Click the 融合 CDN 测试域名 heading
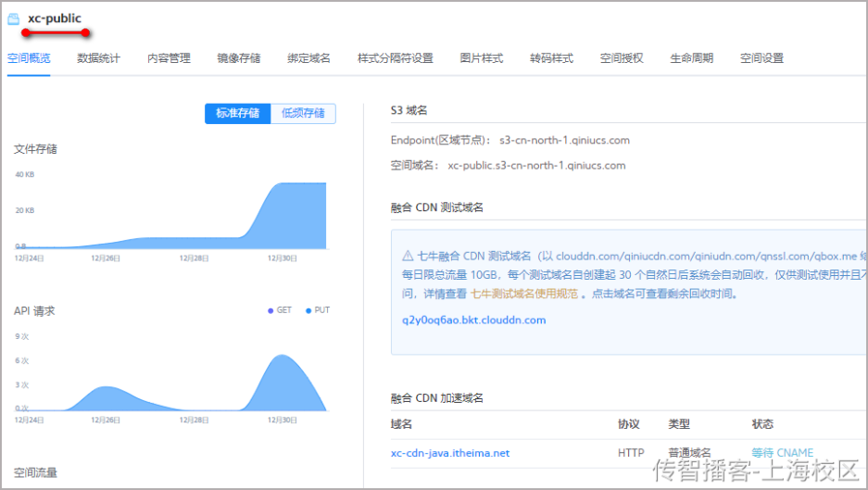The height and width of the screenshot is (490, 868). point(436,207)
